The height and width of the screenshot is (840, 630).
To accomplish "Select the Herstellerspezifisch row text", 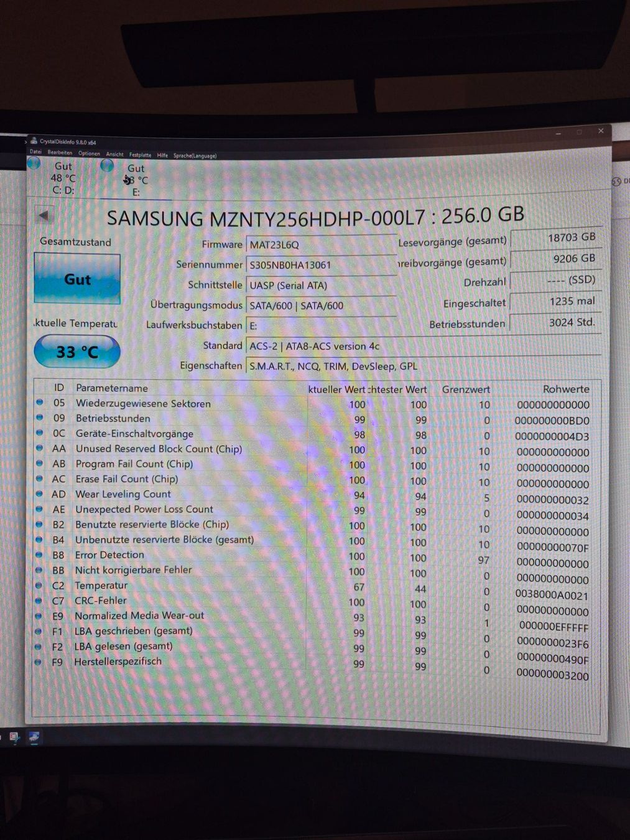I will (x=118, y=661).
